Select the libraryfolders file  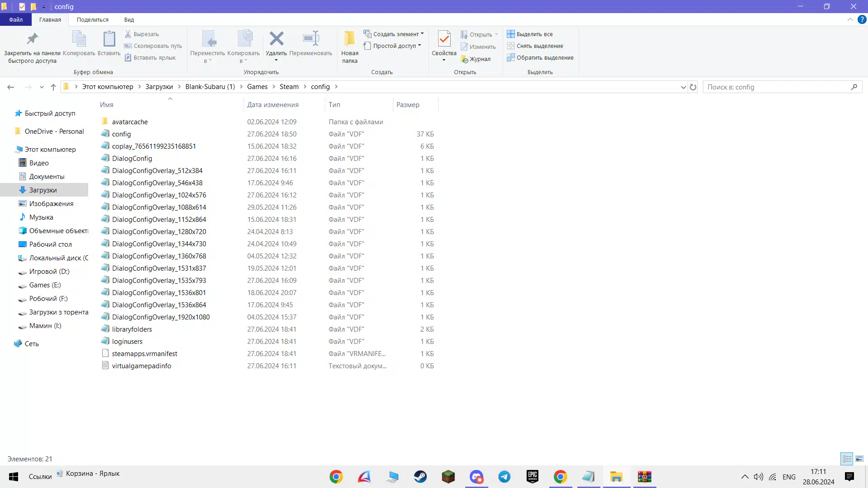pos(132,329)
